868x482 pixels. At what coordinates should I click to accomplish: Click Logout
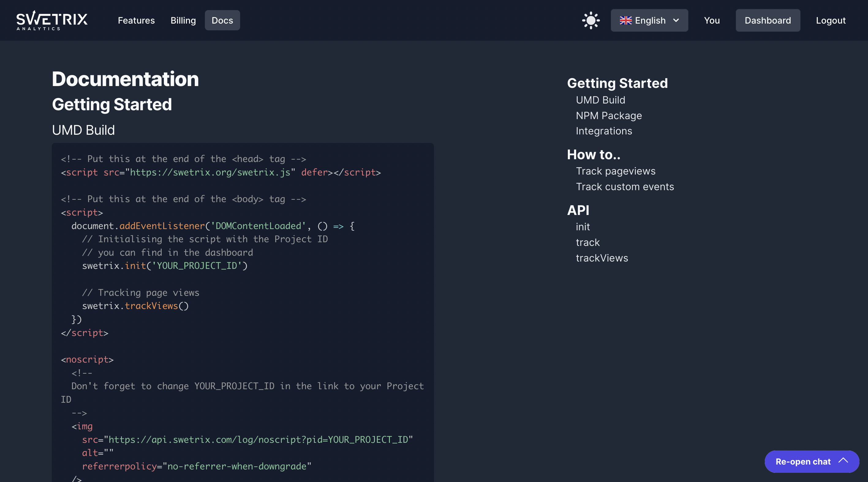coord(831,21)
